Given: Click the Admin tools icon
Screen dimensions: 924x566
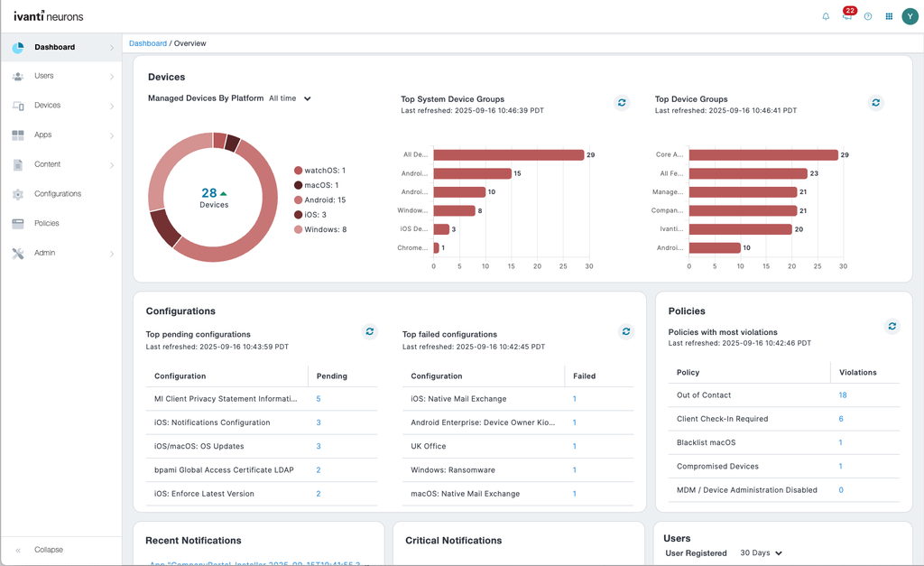Looking at the screenshot, I should point(18,254).
